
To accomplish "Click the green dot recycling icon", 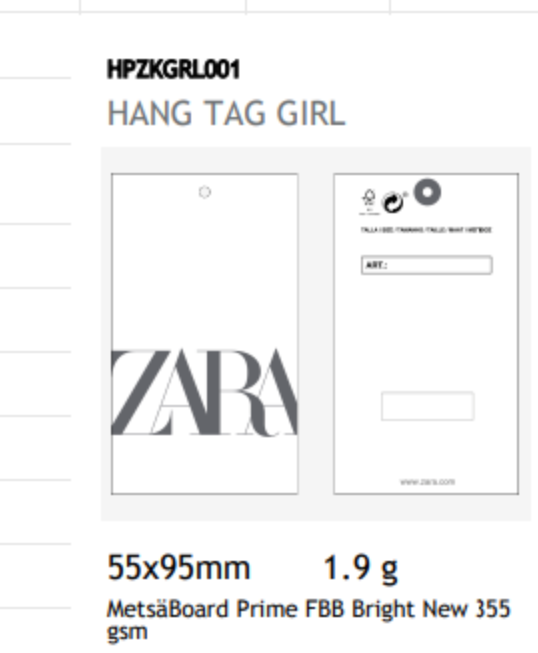I will click(x=393, y=203).
